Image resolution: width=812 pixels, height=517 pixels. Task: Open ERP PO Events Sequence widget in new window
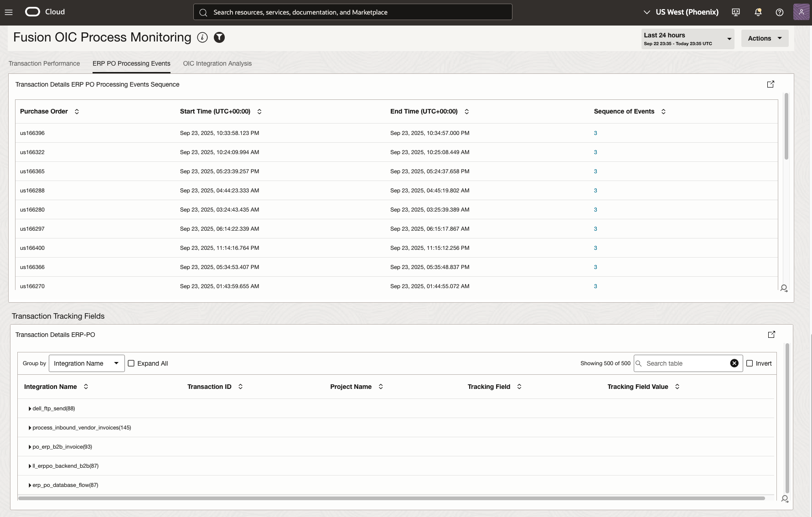click(771, 84)
